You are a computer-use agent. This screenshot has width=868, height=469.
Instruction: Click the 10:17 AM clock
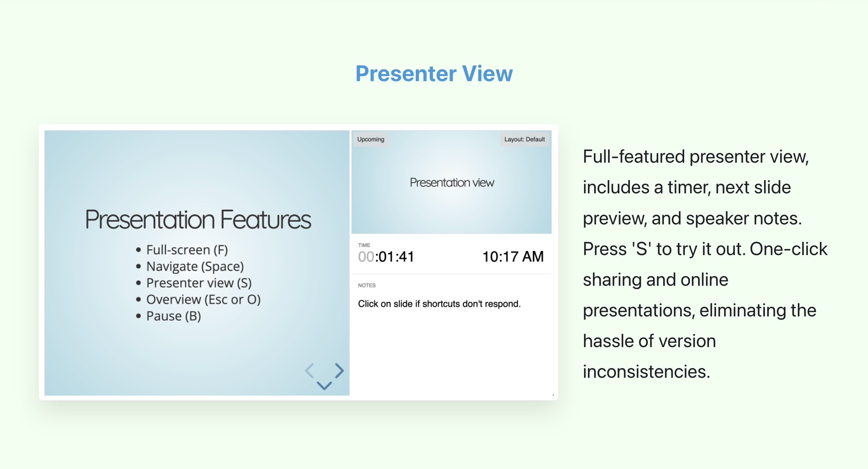(x=513, y=257)
